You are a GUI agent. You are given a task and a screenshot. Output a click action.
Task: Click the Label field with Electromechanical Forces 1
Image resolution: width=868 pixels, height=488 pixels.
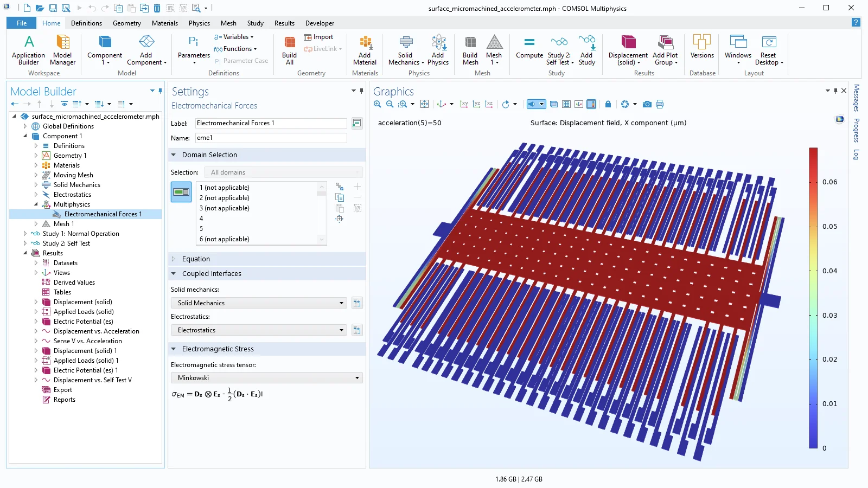click(271, 123)
